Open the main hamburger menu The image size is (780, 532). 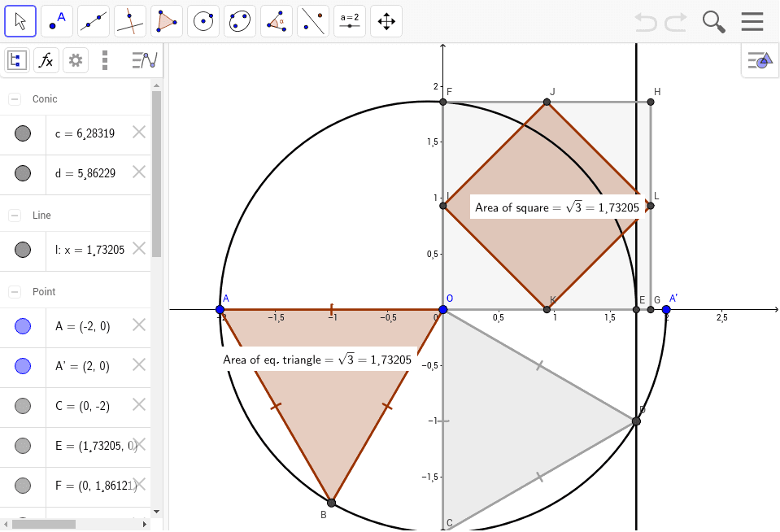752,20
